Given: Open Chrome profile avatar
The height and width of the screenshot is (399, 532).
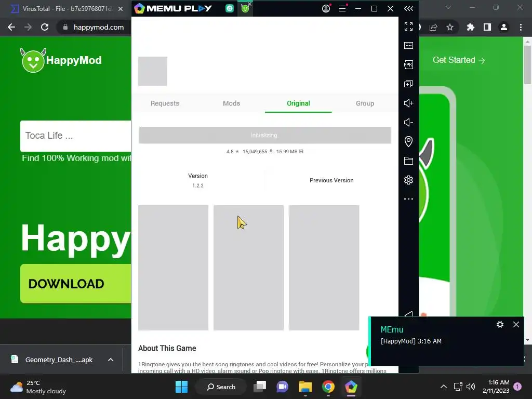Looking at the screenshot, I should click(x=504, y=27).
